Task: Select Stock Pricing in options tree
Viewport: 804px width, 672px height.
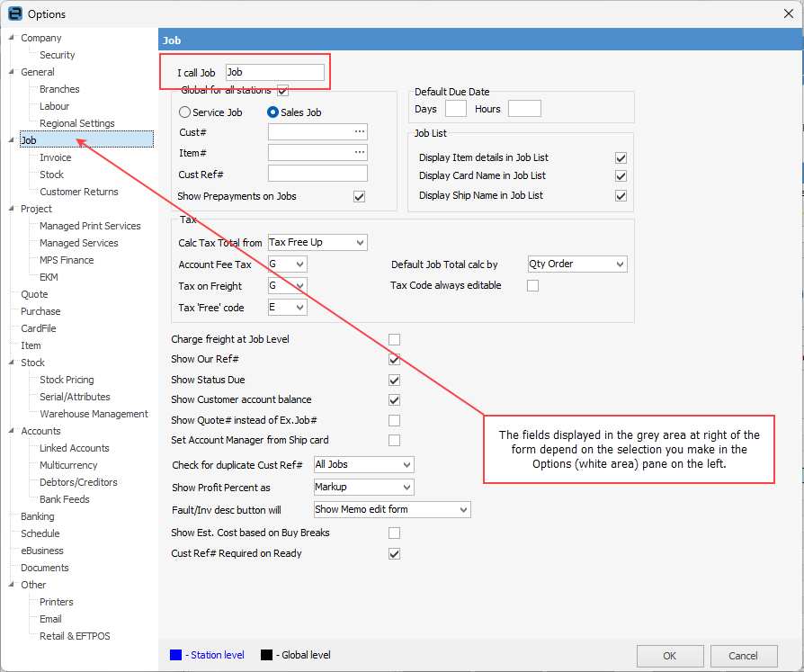Action: coord(67,380)
